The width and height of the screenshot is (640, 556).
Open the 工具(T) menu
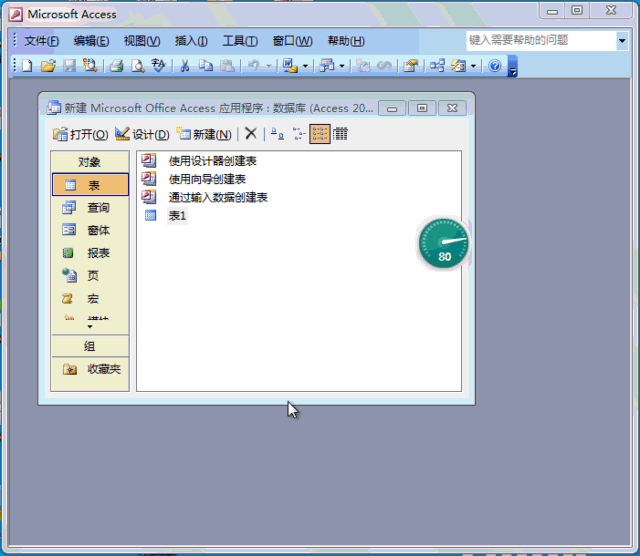(240, 41)
